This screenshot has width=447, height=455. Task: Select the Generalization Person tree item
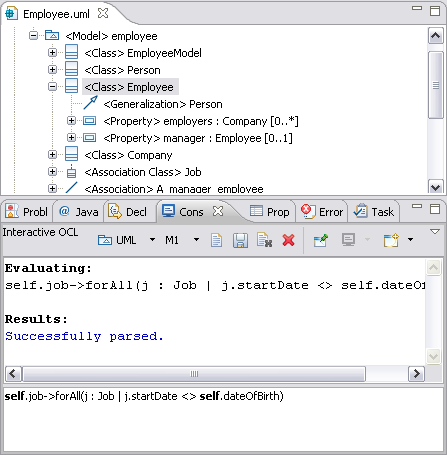(x=163, y=104)
